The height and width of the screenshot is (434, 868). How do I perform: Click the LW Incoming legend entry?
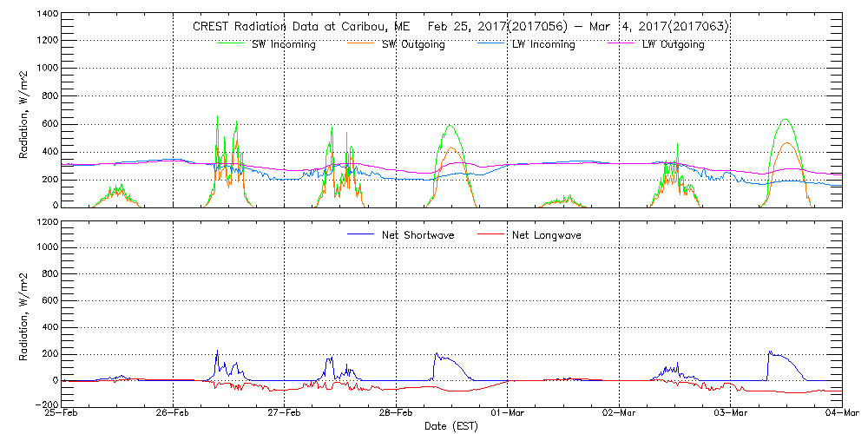tap(542, 45)
